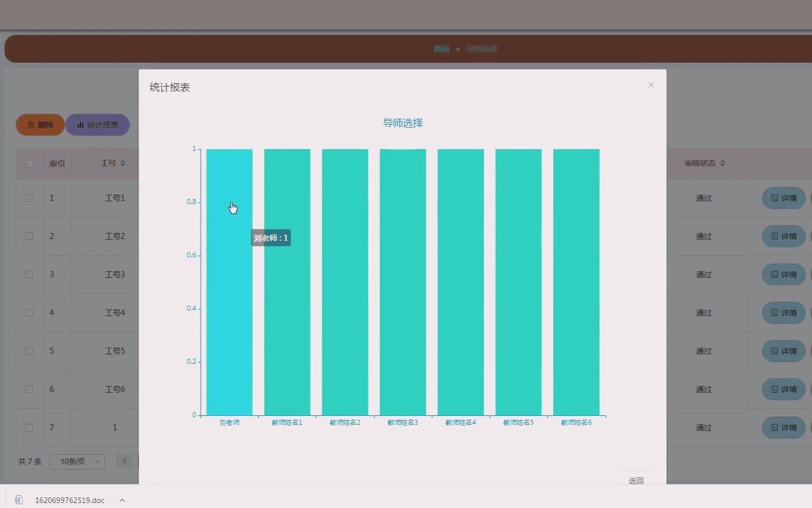Click the 工号4 table cell
The height and width of the screenshot is (508, 812).
click(115, 313)
